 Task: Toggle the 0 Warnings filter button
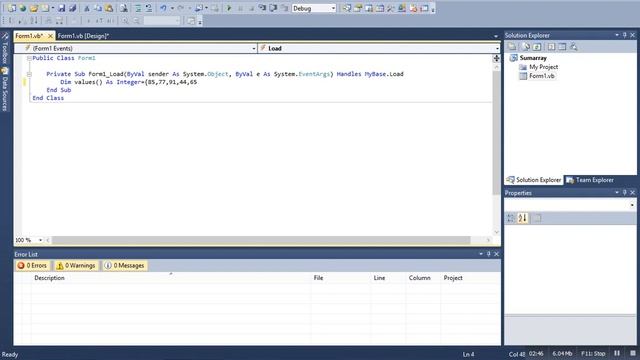tap(76, 266)
